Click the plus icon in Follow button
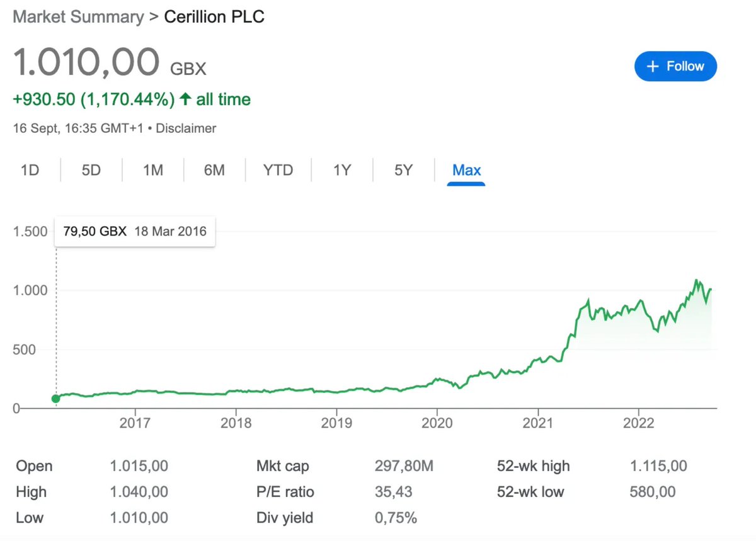 point(653,66)
